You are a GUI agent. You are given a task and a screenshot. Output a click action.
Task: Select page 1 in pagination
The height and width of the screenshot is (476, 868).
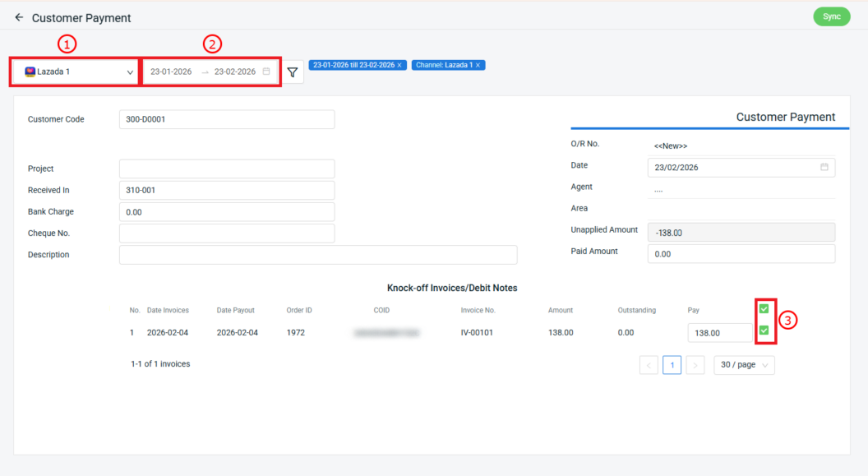click(x=672, y=365)
